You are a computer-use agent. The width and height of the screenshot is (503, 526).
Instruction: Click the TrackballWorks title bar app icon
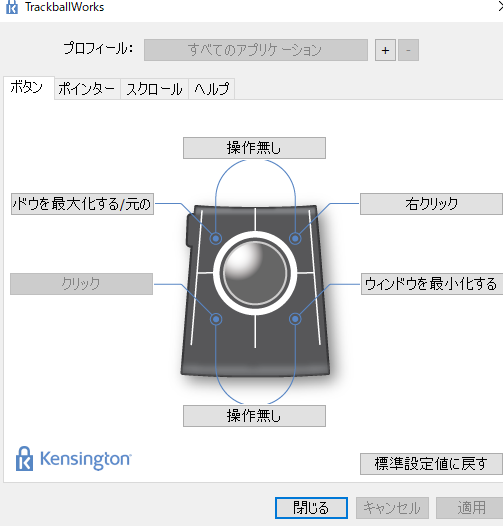12,7
